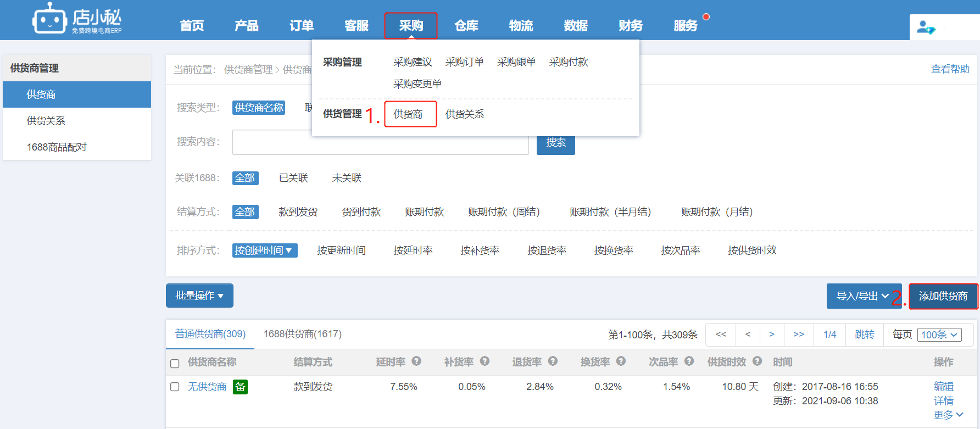Open the 客服 menu

357,26
